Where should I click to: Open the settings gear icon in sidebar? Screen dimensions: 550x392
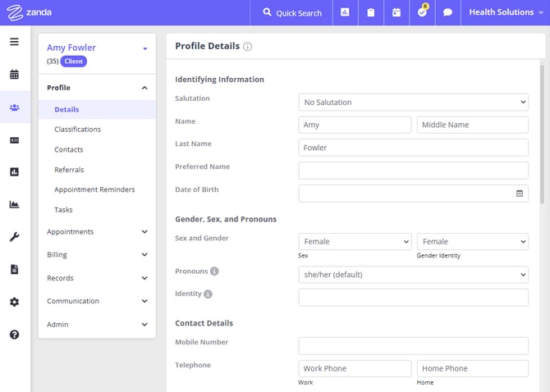coord(14,302)
